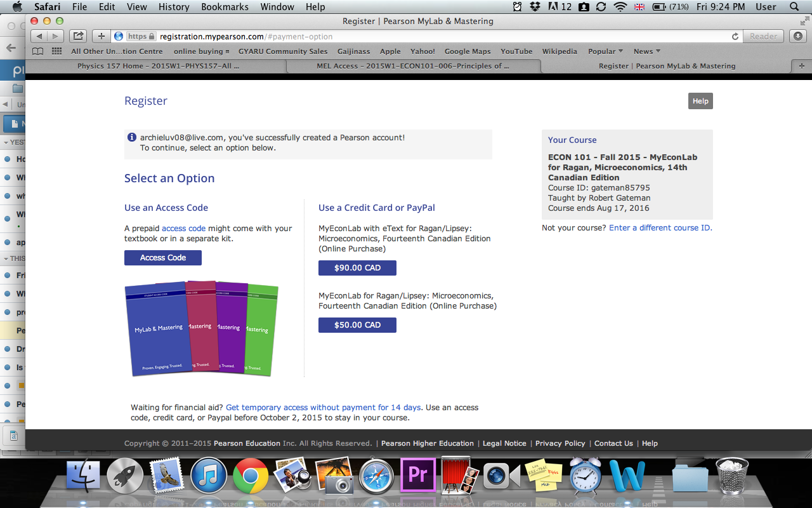Open the 'access code' info link
Image resolution: width=812 pixels, height=508 pixels.
click(183, 229)
